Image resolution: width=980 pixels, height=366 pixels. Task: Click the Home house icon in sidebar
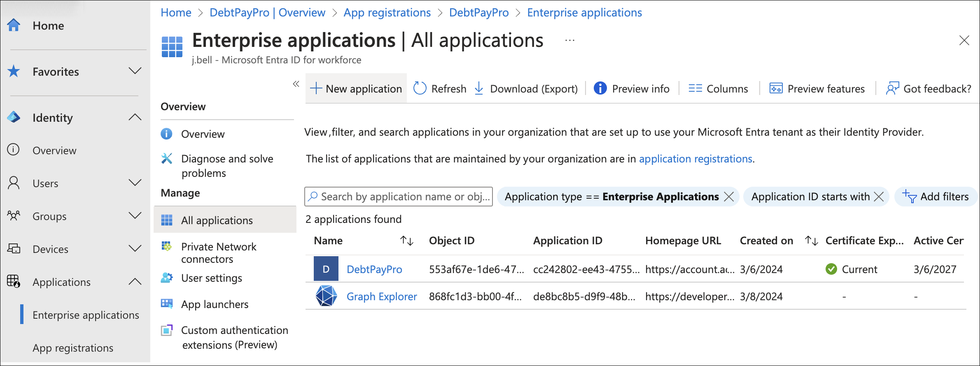pos(14,25)
